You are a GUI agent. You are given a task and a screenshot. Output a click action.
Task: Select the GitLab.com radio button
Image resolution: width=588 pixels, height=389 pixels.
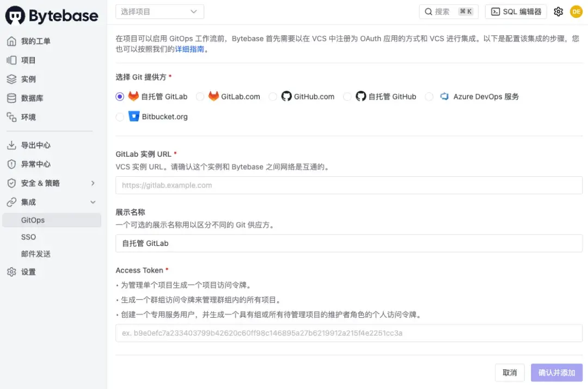pyautogui.click(x=200, y=97)
